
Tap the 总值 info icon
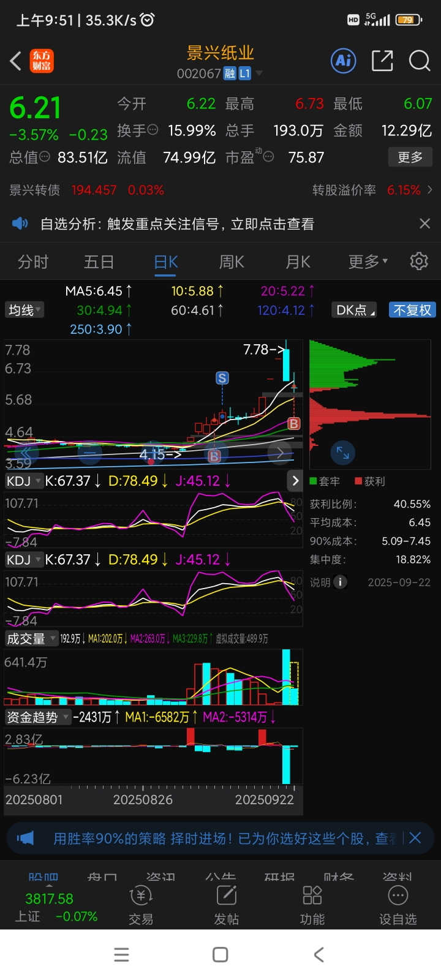45,157
